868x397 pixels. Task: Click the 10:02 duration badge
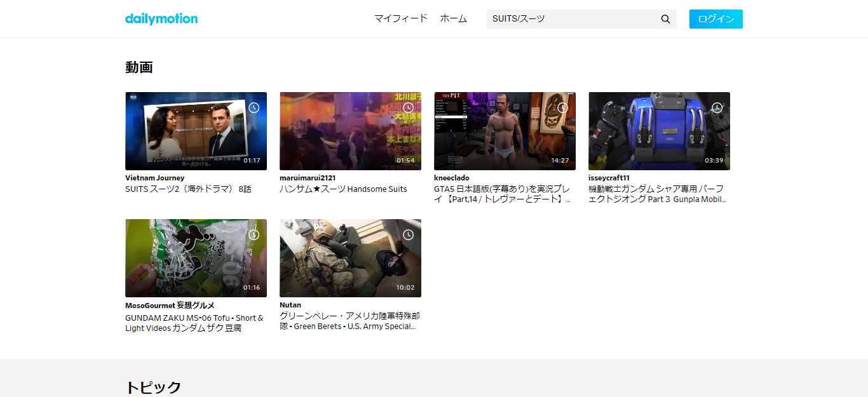pyautogui.click(x=405, y=288)
